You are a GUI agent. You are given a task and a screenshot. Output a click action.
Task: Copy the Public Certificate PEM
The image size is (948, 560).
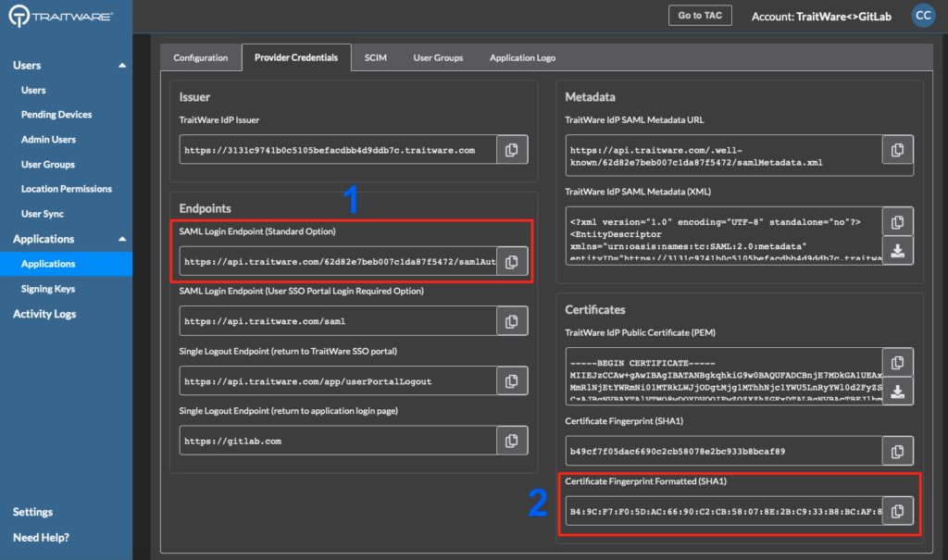click(897, 362)
